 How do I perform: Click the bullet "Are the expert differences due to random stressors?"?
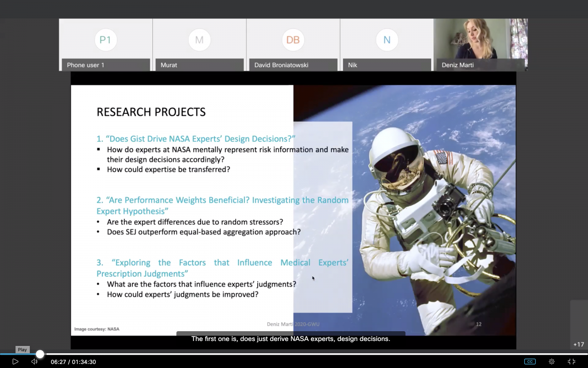pyautogui.click(x=195, y=222)
